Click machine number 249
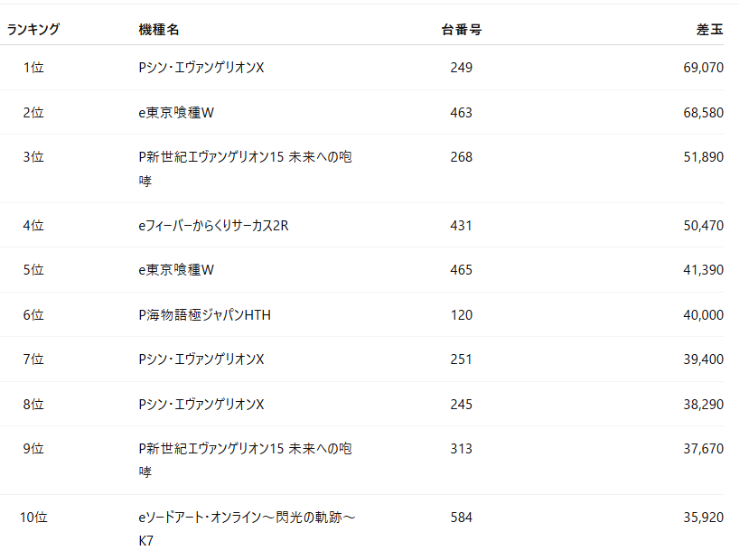 (462, 68)
